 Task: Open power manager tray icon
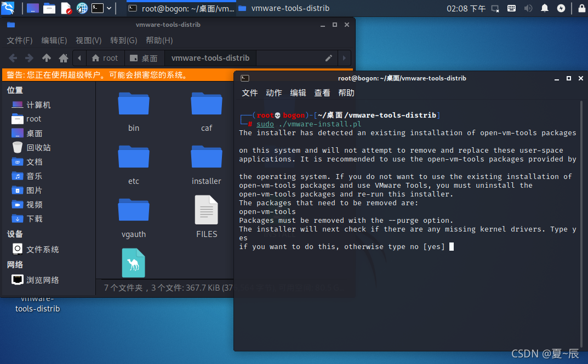pyautogui.click(x=561, y=8)
